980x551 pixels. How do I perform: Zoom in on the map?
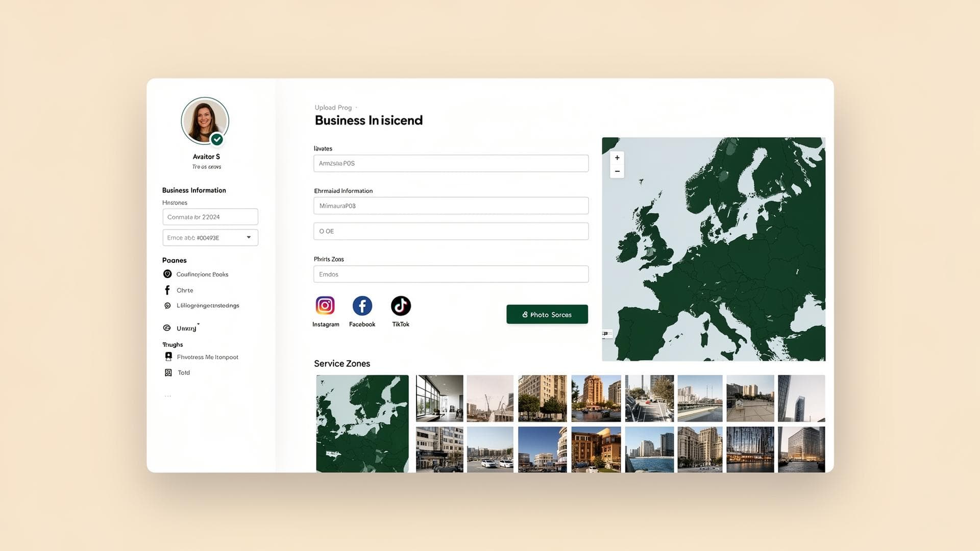(617, 158)
